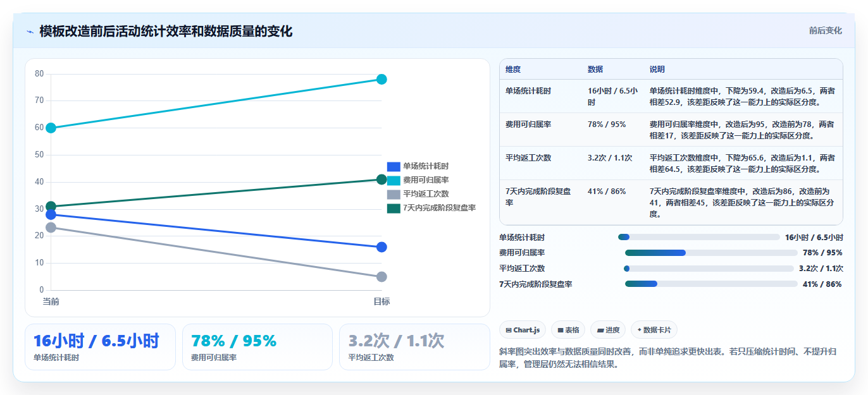Toggle the 单场统计耗时 legend color box

394,166
